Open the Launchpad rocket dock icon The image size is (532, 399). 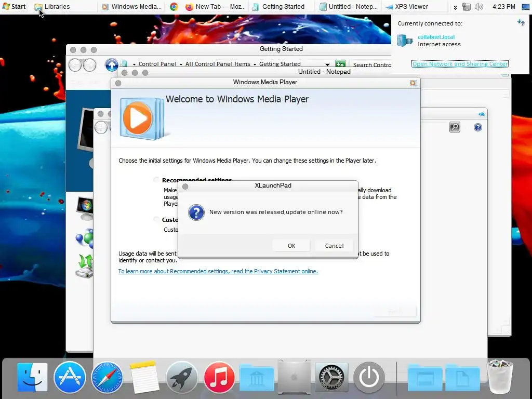coord(182,377)
